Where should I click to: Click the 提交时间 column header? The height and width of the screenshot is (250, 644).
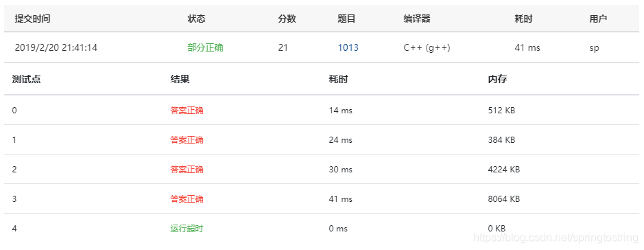(x=32, y=19)
